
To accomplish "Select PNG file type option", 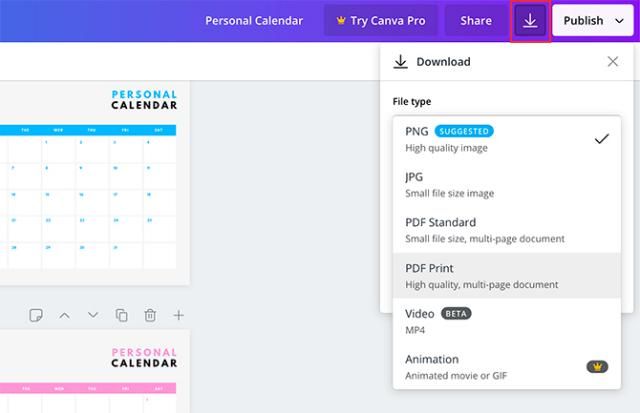I will pyautogui.click(x=507, y=139).
